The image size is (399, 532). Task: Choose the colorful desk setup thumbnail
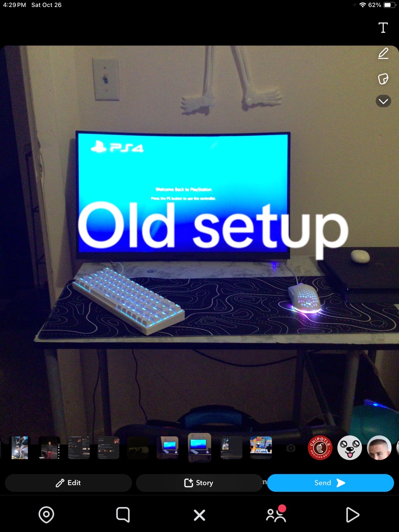coord(261,447)
